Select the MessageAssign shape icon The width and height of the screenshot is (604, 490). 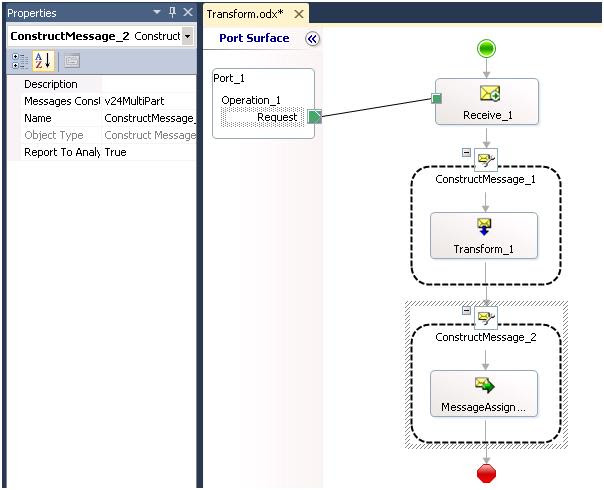(x=485, y=385)
